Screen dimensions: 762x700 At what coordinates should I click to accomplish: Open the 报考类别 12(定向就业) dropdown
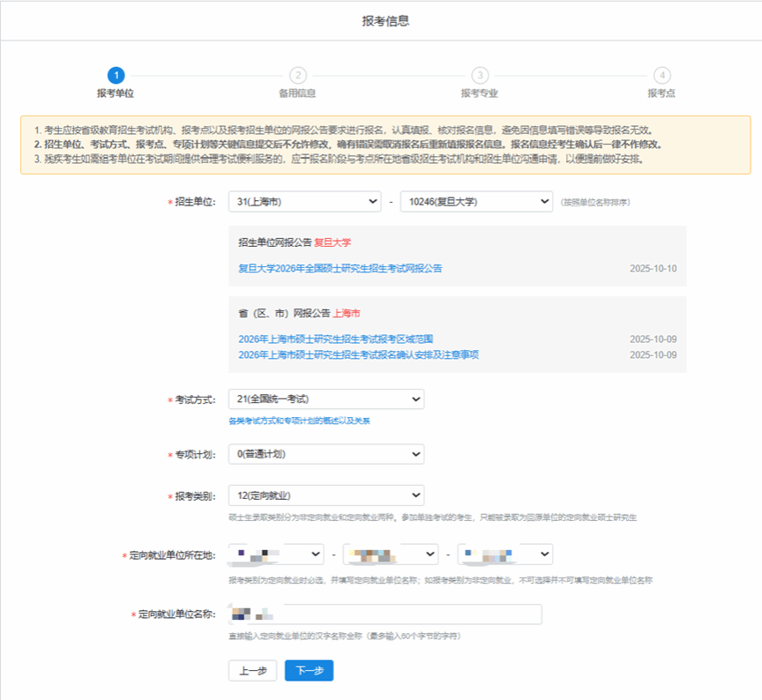pos(325,495)
